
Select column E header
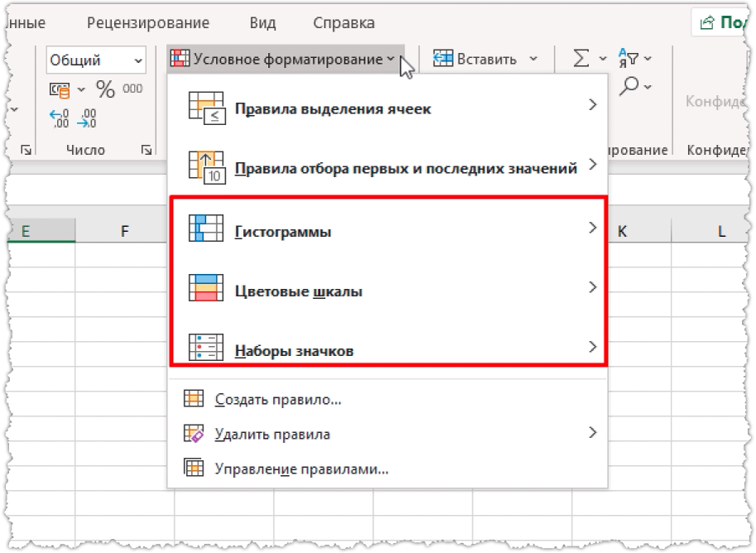pos(41,231)
